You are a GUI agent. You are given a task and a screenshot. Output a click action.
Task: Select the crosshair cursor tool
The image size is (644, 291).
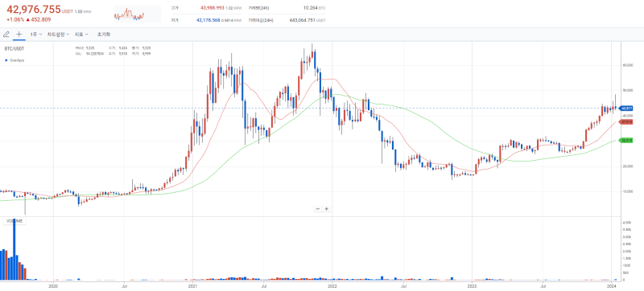pos(19,35)
